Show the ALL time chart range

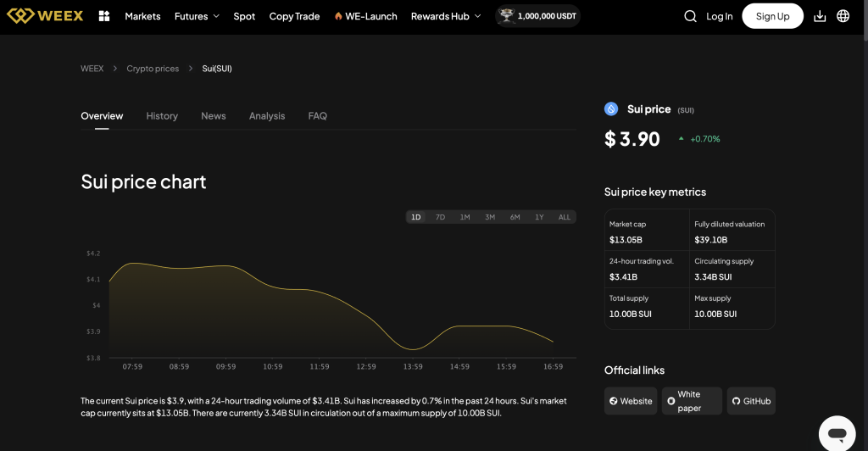tap(565, 217)
